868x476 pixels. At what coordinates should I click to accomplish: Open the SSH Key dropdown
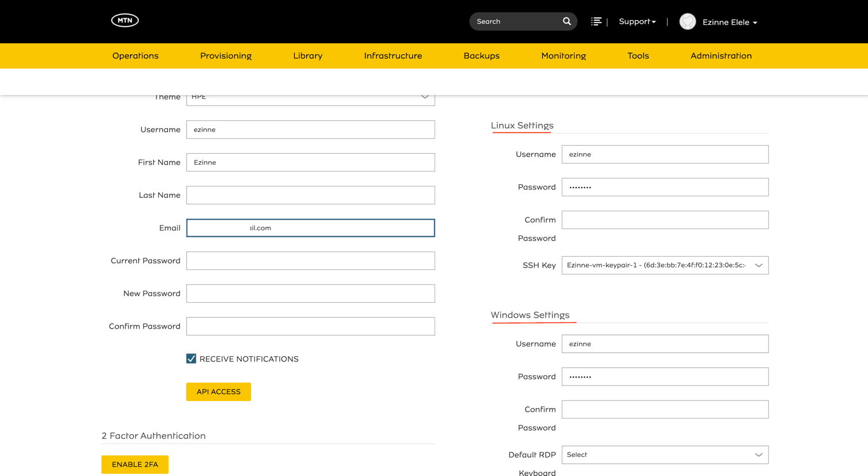pos(665,265)
